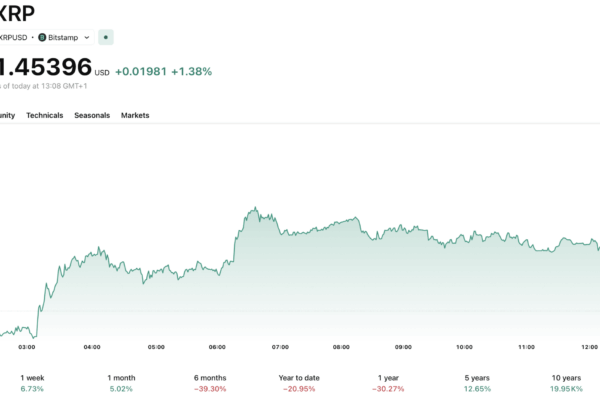Click the 06:00 time axis label
Image resolution: width=600 pixels, height=400 pixels.
(x=217, y=347)
